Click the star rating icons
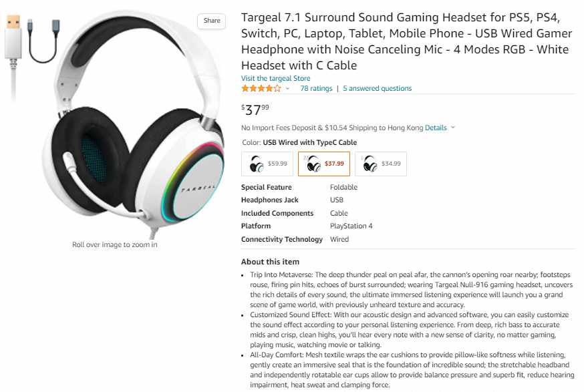This screenshot has height=392, width=584. coord(261,89)
